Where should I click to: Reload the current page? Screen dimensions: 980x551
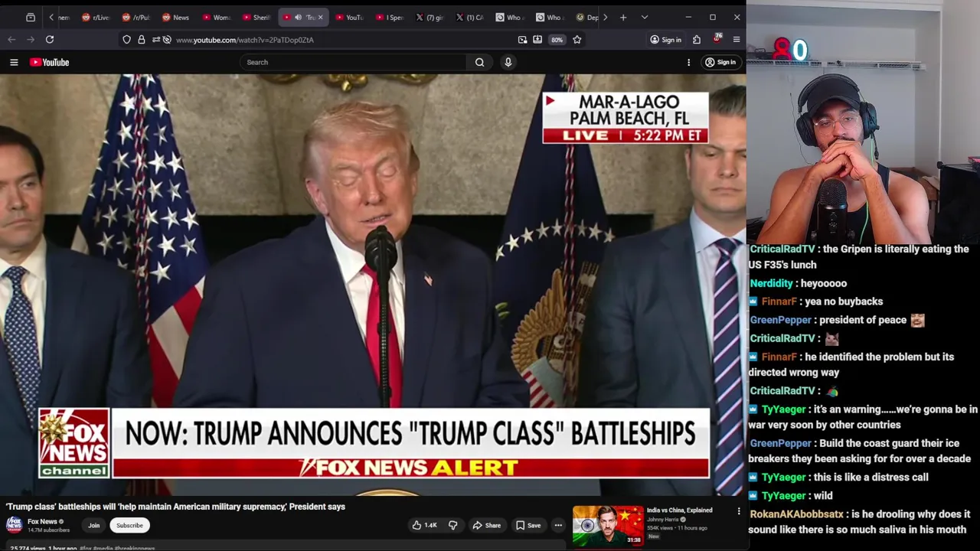(x=50, y=39)
